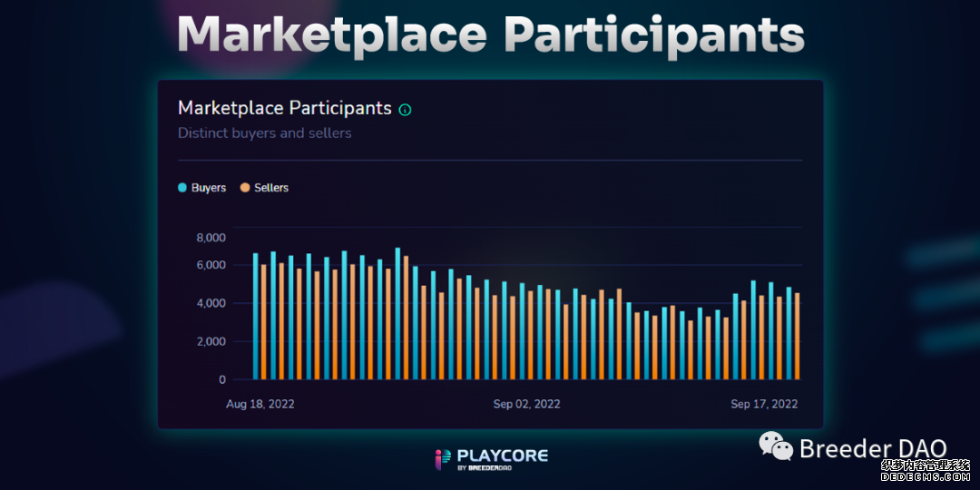Click the last orange Sellers bar

tap(797, 336)
